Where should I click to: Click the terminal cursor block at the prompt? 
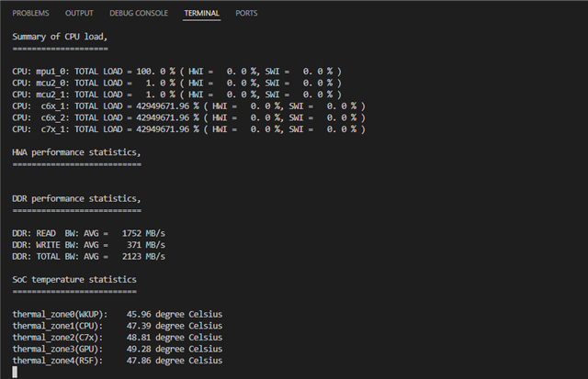tap(15, 372)
